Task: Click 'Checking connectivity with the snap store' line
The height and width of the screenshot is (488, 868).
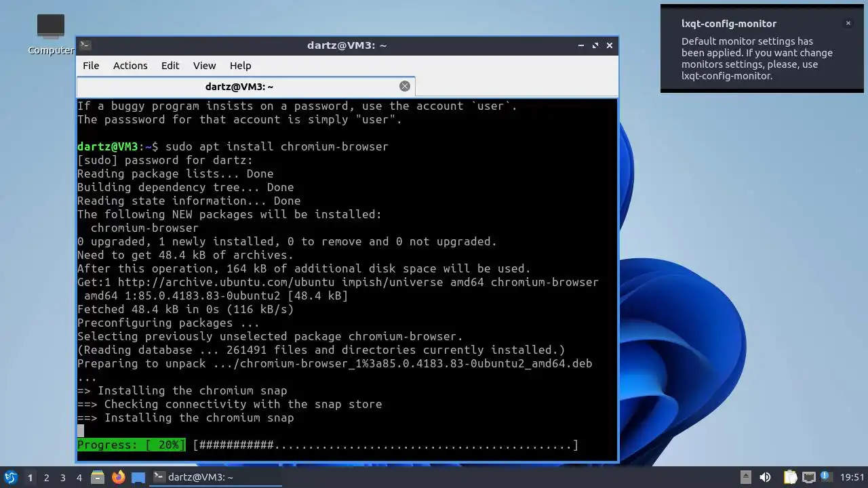Action: point(229,405)
